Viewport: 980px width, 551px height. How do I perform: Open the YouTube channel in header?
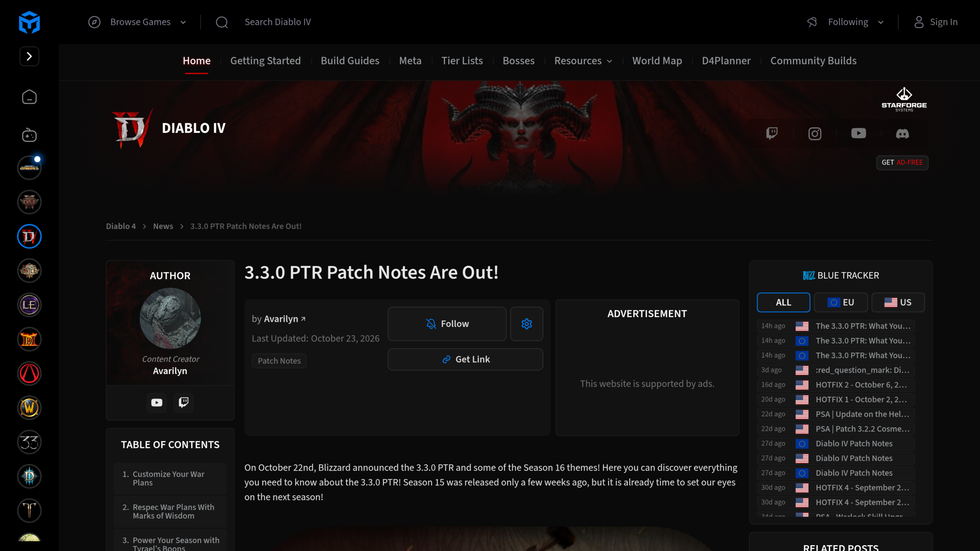tap(858, 133)
